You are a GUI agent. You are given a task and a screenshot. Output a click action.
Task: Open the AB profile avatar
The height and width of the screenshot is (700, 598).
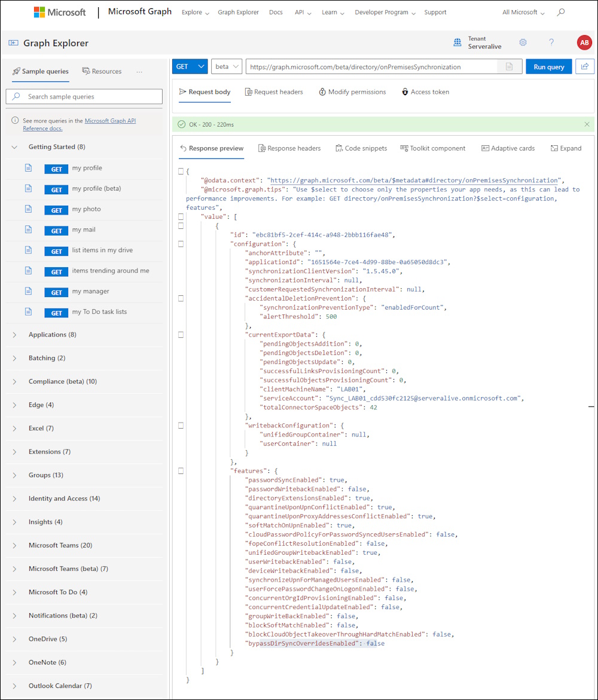[x=584, y=42]
